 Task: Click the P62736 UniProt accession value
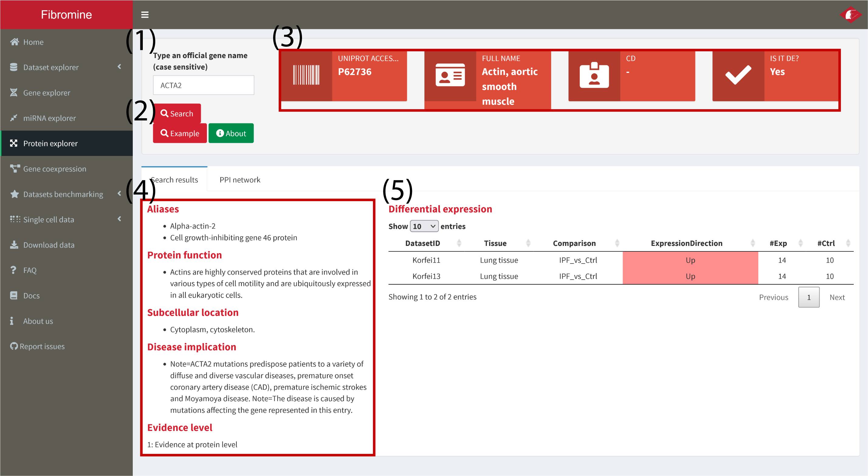click(x=355, y=71)
